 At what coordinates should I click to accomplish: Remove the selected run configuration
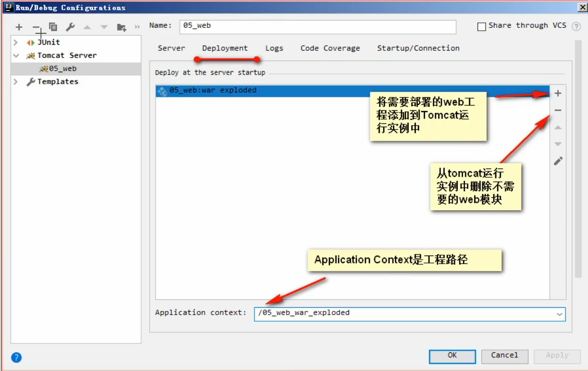click(36, 27)
